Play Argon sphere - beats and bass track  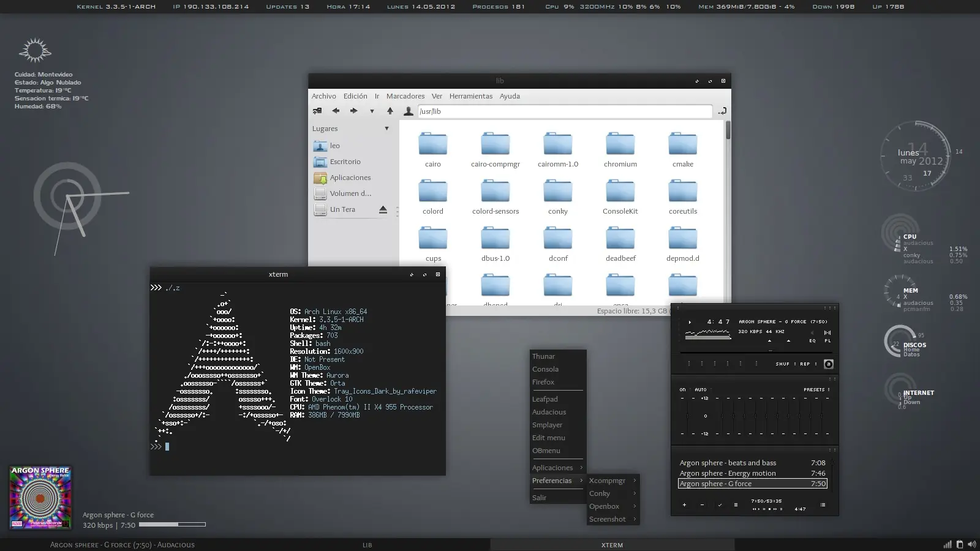(753, 463)
